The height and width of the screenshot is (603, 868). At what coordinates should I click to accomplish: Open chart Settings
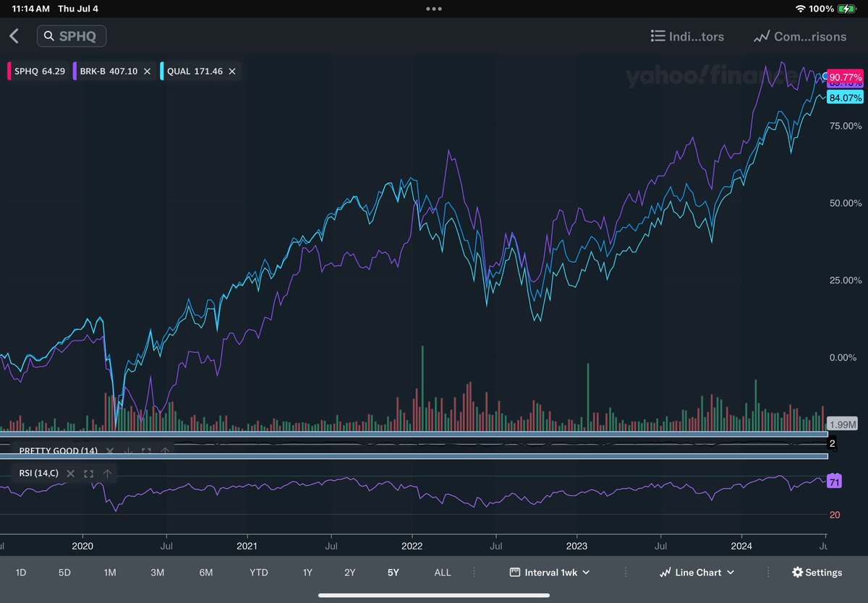pos(817,572)
